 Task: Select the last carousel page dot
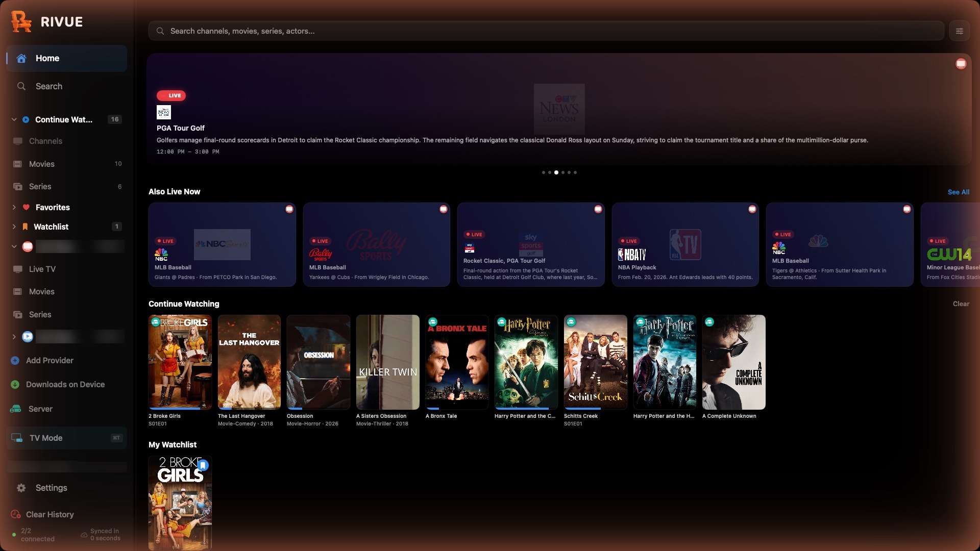tap(575, 172)
